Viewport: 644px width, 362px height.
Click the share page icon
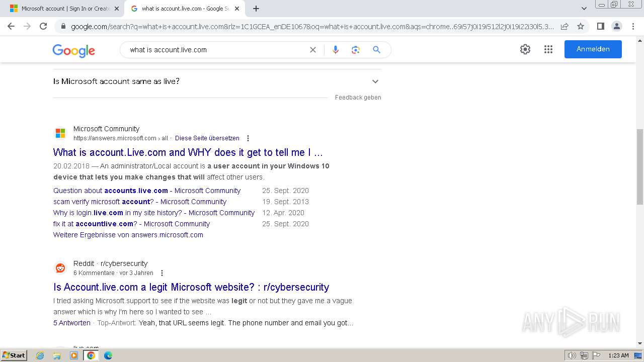coord(565,26)
